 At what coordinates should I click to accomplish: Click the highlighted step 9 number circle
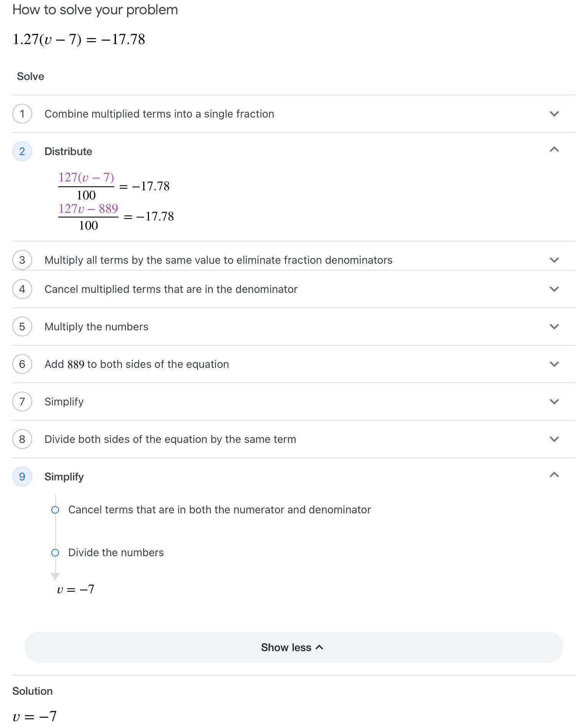pos(22,477)
